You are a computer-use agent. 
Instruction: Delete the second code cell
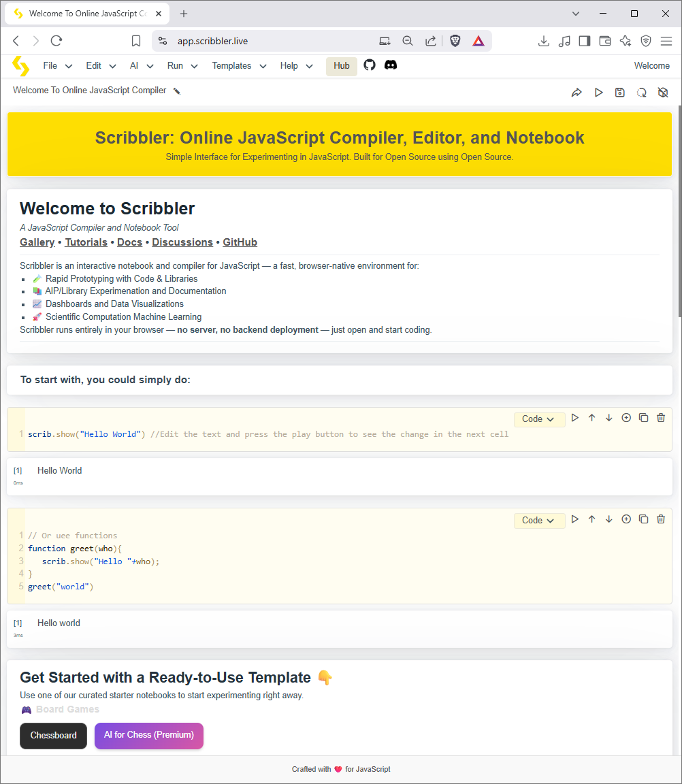tap(660, 519)
